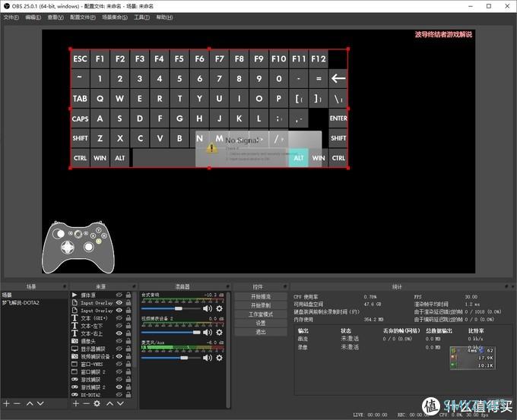Select the 梦飞解说-DOTA2 scene
The height and width of the screenshot is (420, 517).
click(x=34, y=302)
